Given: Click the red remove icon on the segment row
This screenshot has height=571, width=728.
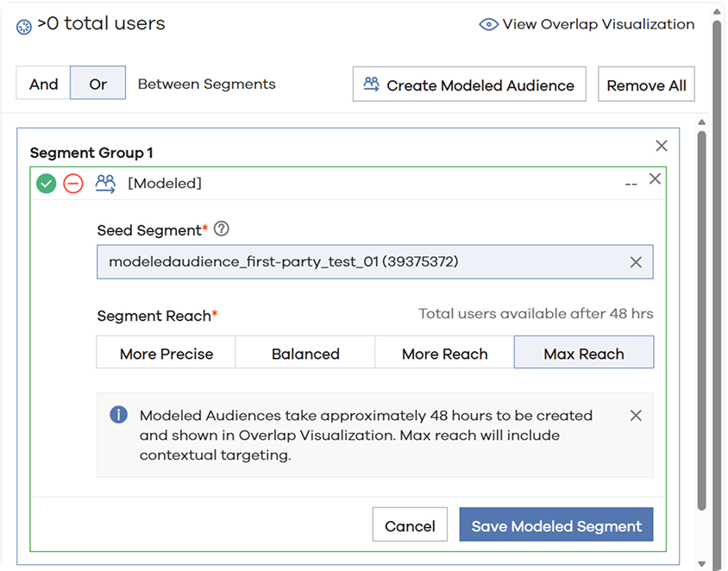Looking at the screenshot, I should [x=74, y=183].
